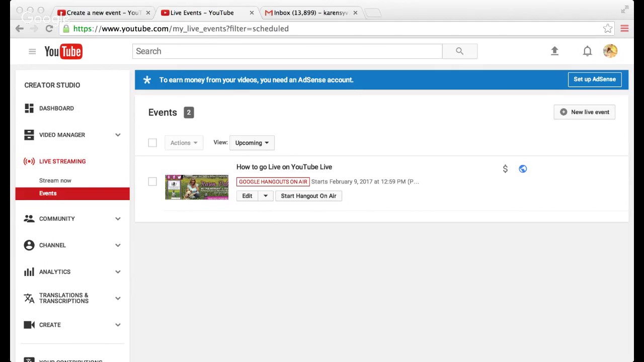
Task: Click the browser back arrow
Action: [20, 29]
